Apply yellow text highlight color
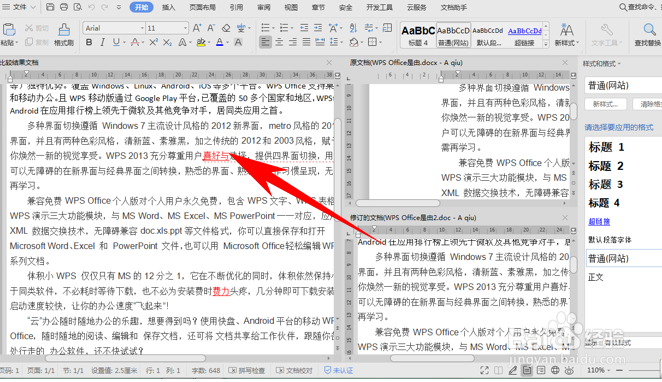662x382 pixels. (x=201, y=42)
